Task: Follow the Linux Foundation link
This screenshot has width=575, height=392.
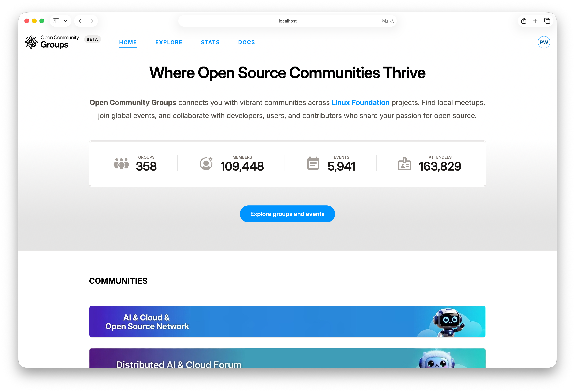Action: [x=360, y=102]
